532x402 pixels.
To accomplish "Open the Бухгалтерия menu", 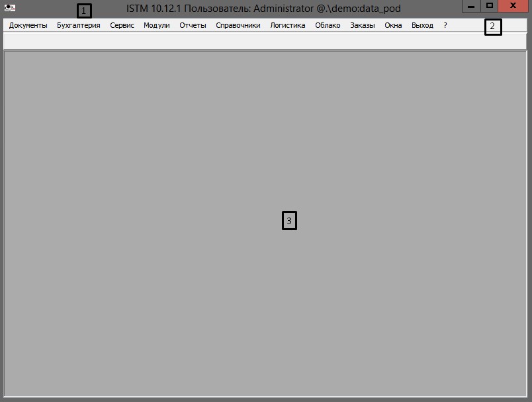I will pyautogui.click(x=79, y=25).
